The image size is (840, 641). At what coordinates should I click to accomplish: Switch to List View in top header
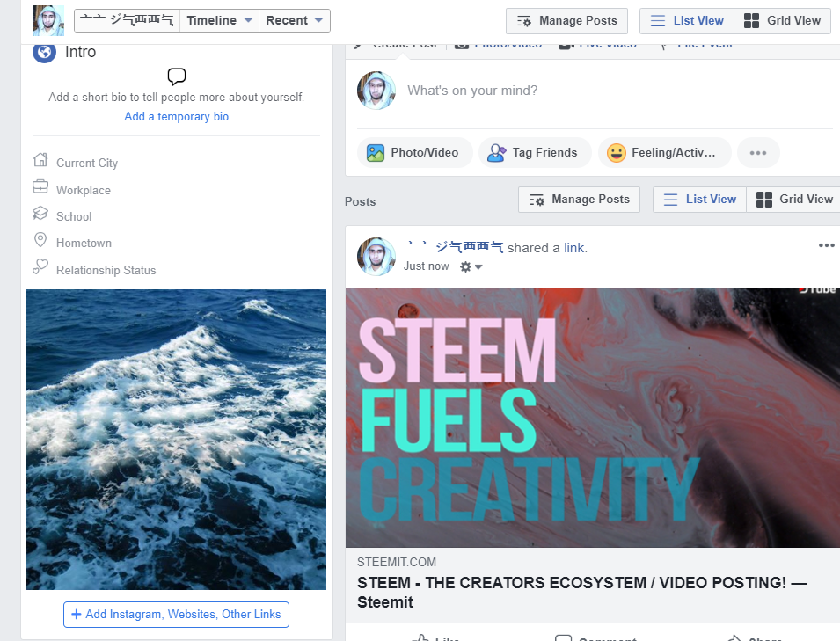point(687,21)
